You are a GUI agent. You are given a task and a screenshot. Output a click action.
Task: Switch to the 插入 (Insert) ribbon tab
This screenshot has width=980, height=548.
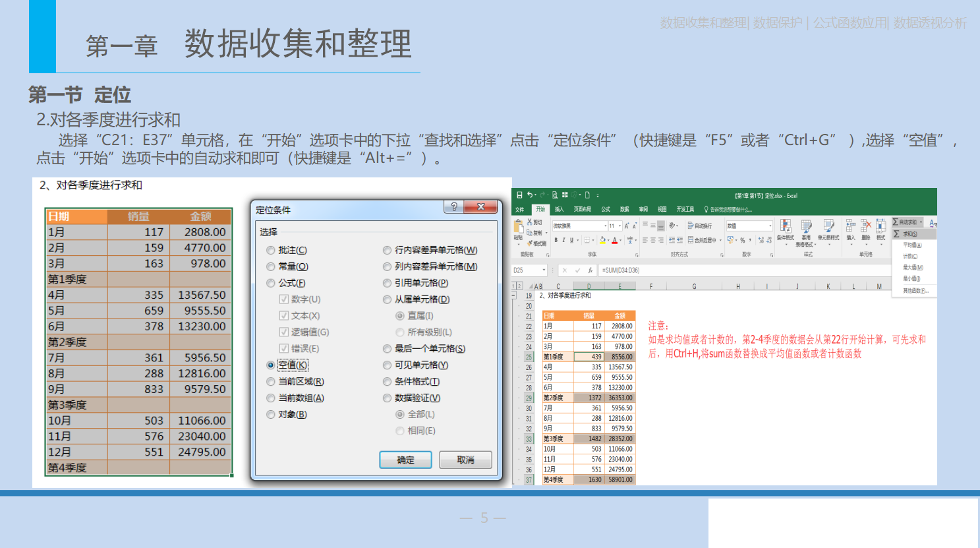560,210
